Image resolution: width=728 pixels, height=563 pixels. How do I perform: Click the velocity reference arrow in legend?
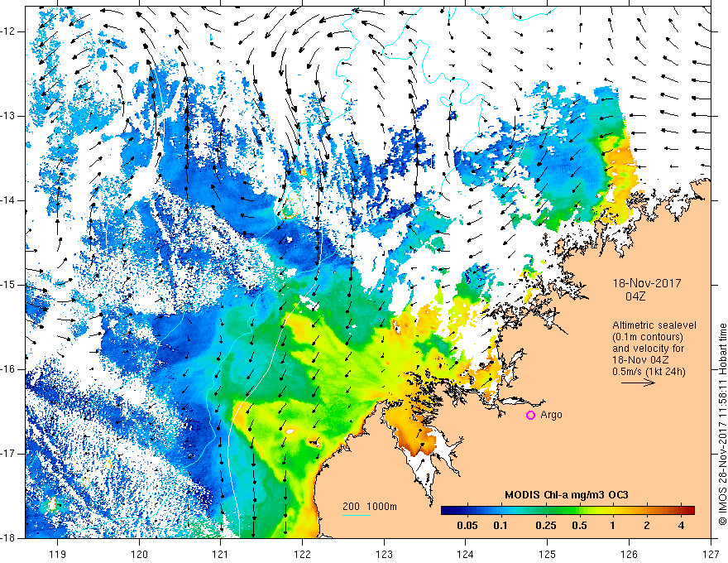pyautogui.click(x=638, y=383)
